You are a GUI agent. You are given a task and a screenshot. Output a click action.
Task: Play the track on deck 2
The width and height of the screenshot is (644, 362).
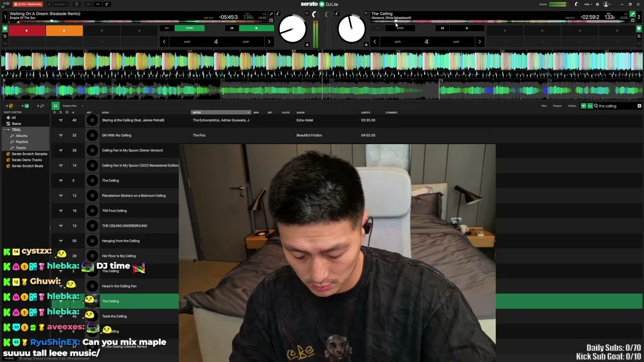click(x=466, y=28)
